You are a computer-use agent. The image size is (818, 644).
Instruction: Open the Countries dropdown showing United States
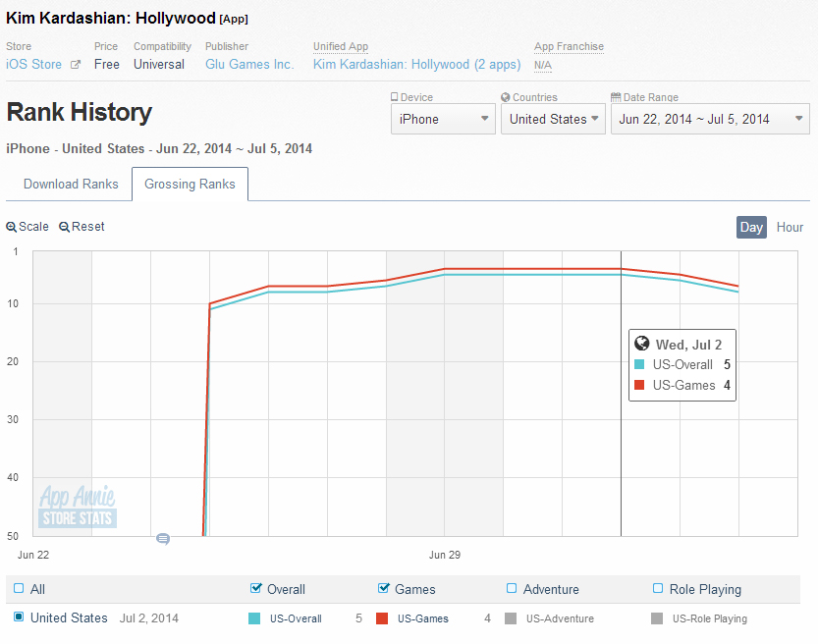click(553, 119)
